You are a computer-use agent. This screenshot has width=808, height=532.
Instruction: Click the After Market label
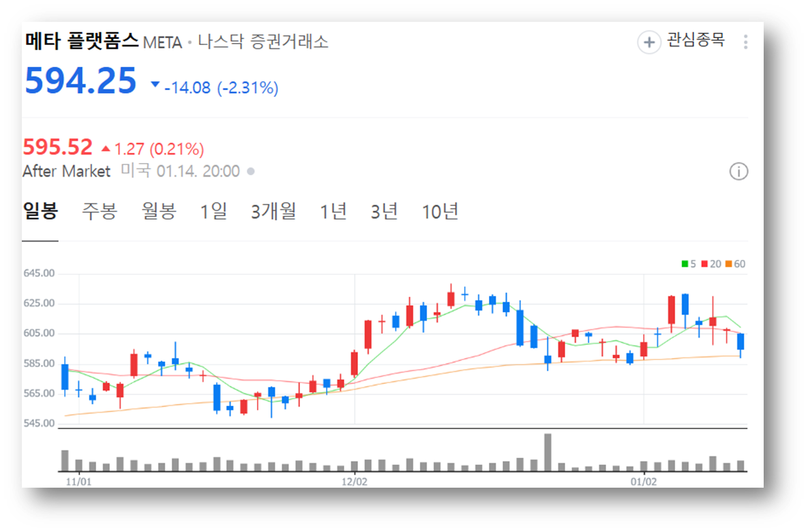point(66,171)
